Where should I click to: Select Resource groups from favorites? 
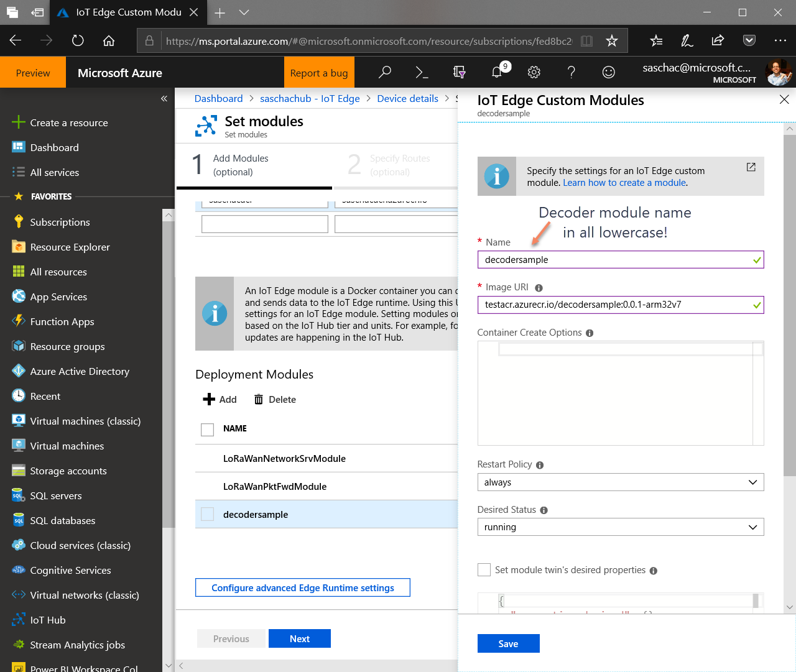[67, 346]
